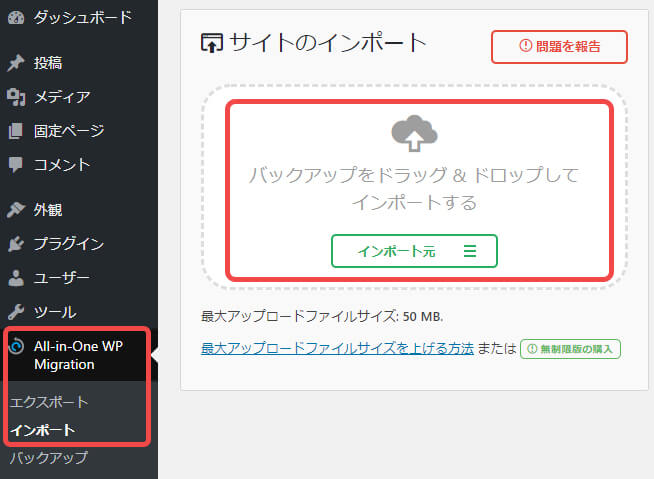Click the プラグイン plug icon
The image size is (654, 479).
click(15, 244)
